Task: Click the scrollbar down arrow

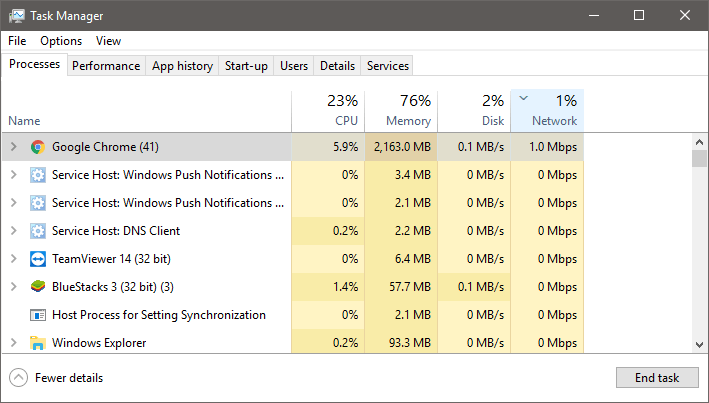Action: [700, 345]
